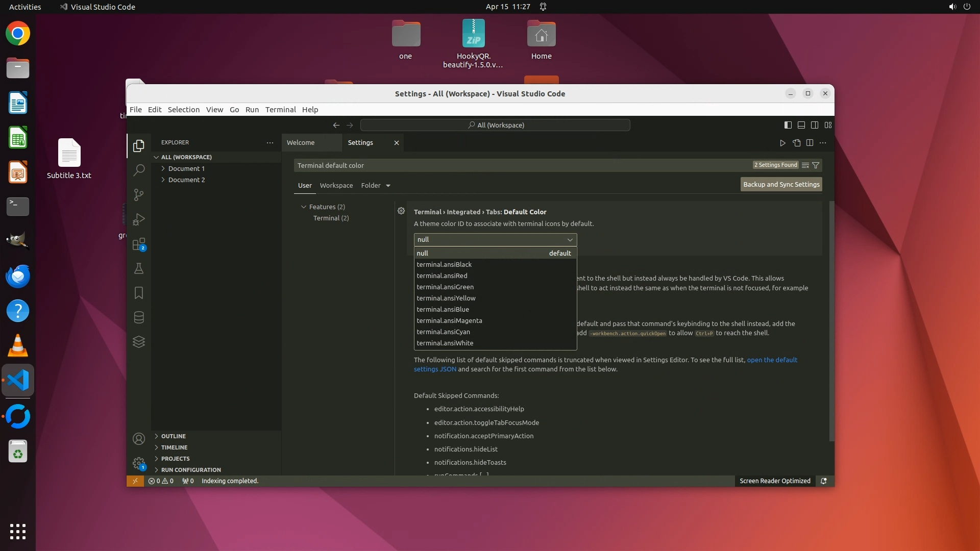Open the Testing flask icon

tap(139, 268)
